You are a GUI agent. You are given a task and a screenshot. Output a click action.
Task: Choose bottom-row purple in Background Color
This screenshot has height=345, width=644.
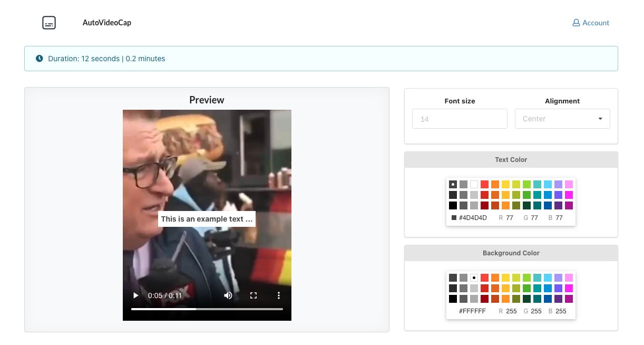pos(558,299)
